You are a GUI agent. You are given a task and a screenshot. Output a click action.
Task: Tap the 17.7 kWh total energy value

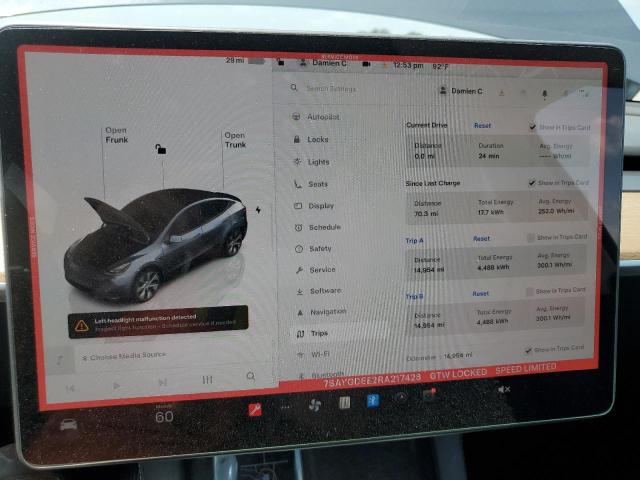(491, 212)
